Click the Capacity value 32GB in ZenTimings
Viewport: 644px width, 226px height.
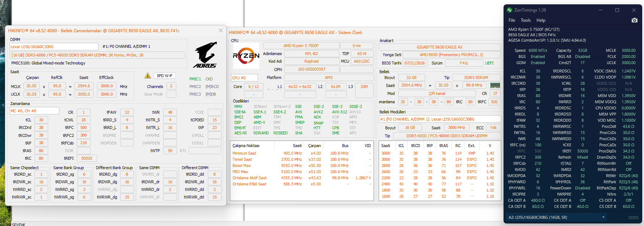point(582,50)
